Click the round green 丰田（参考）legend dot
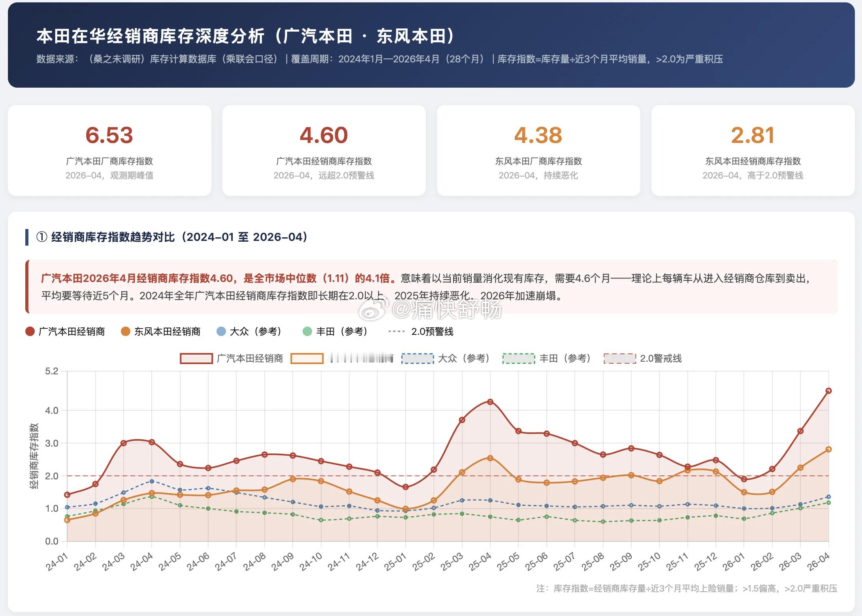This screenshot has height=616, width=862. (x=307, y=331)
